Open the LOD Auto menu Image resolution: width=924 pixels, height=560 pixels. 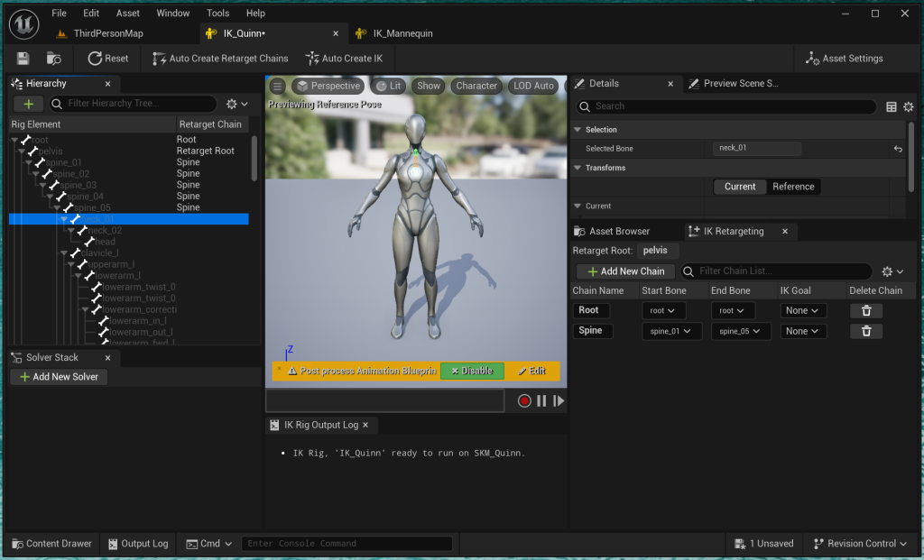(533, 86)
